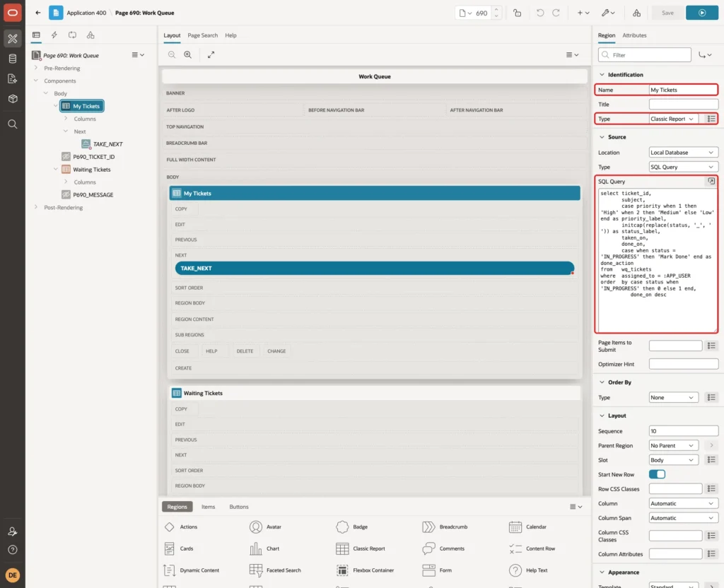The width and height of the screenshot is (724, 588).
Task: Switch gallery to Items tab
Action: pos(209,506)
